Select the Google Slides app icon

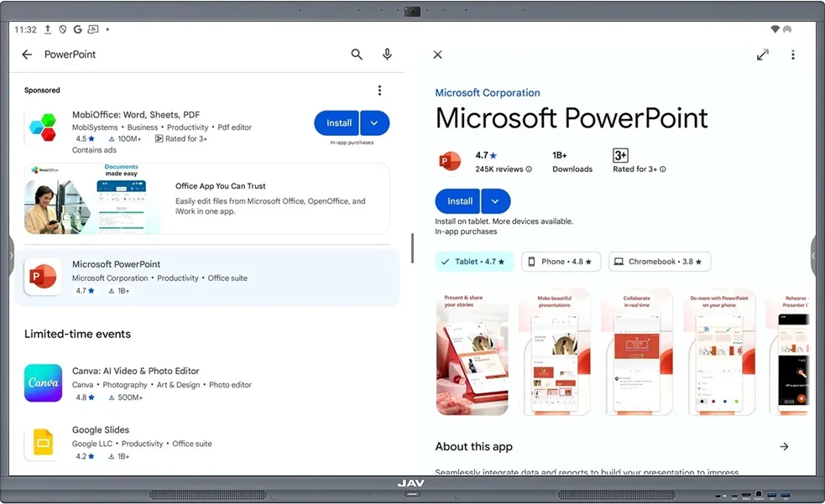pos(43,443)
